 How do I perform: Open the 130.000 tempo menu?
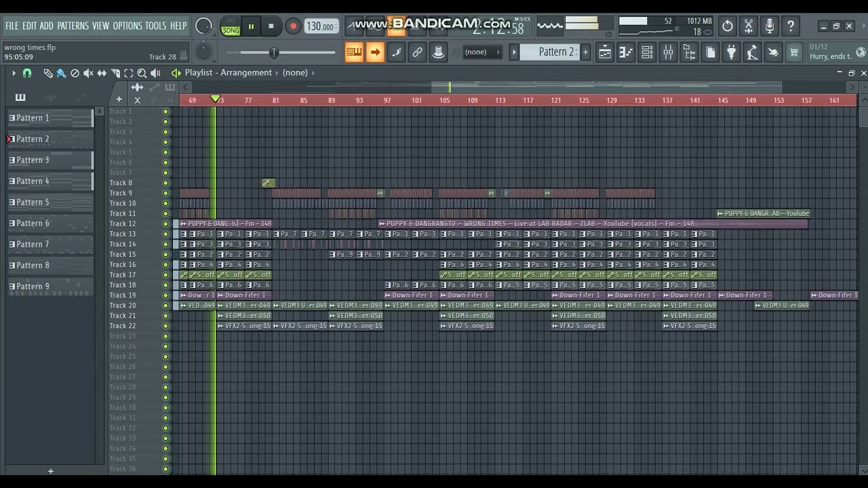321,26
